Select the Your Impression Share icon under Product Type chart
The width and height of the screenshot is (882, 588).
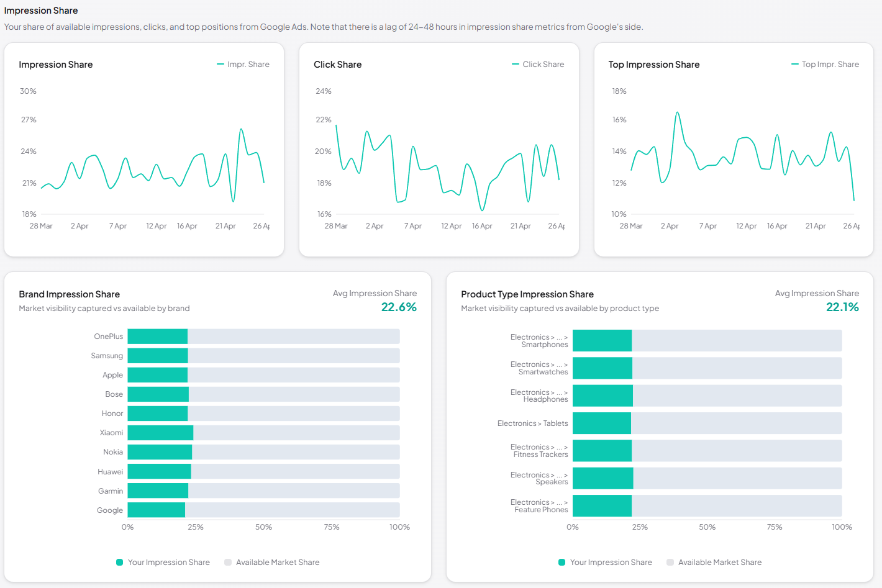click(560, 562)
